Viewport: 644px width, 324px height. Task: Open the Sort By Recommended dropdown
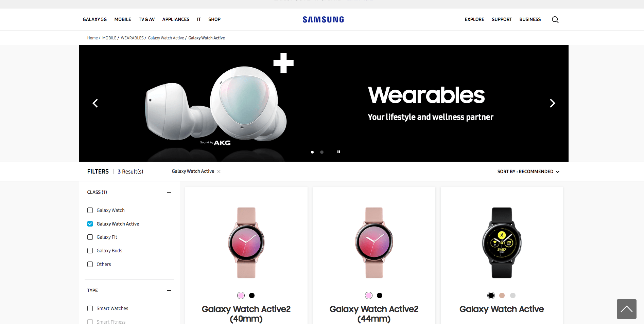click(528, 172)
